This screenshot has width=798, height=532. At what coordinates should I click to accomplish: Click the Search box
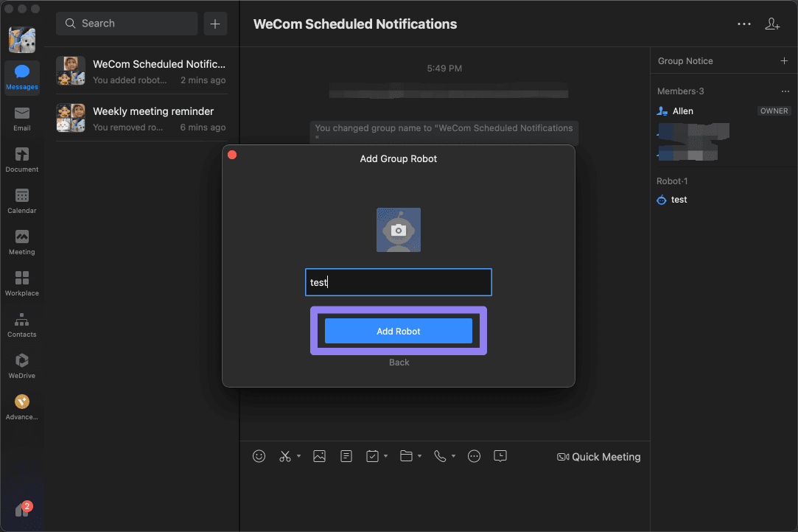coord(127,24)
